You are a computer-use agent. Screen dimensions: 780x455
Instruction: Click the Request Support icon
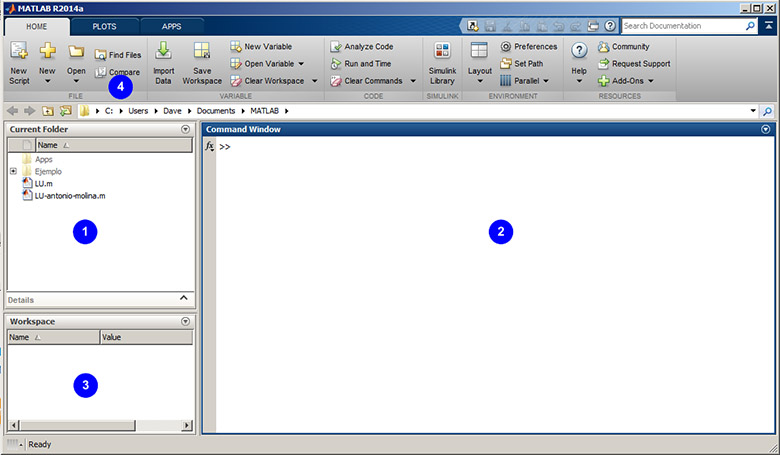click(603, 64)
